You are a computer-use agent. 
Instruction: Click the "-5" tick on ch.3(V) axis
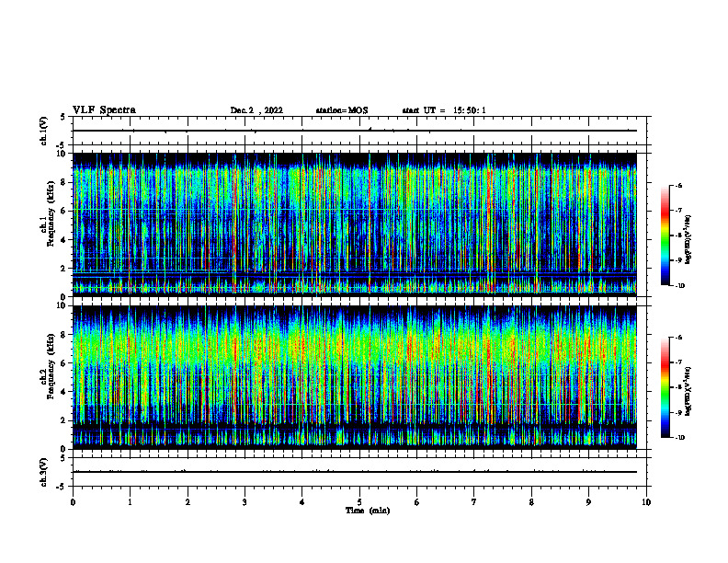coord(63,487)
